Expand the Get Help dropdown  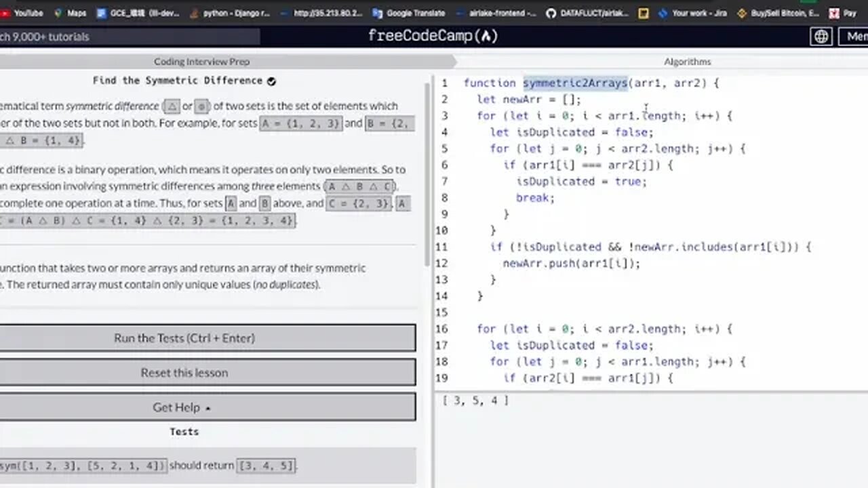[x=207, y=407]
